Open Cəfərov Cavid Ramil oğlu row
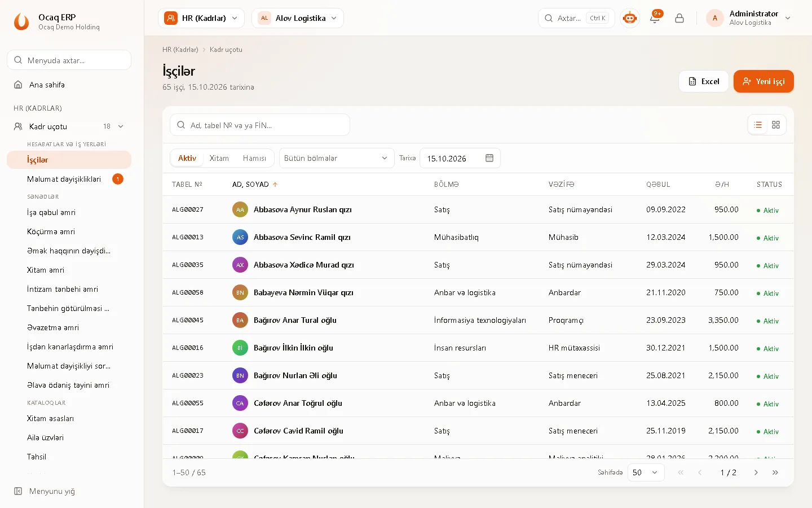This screenshot has width=812, height=508. pyautogui.click(x=478, y=431)
